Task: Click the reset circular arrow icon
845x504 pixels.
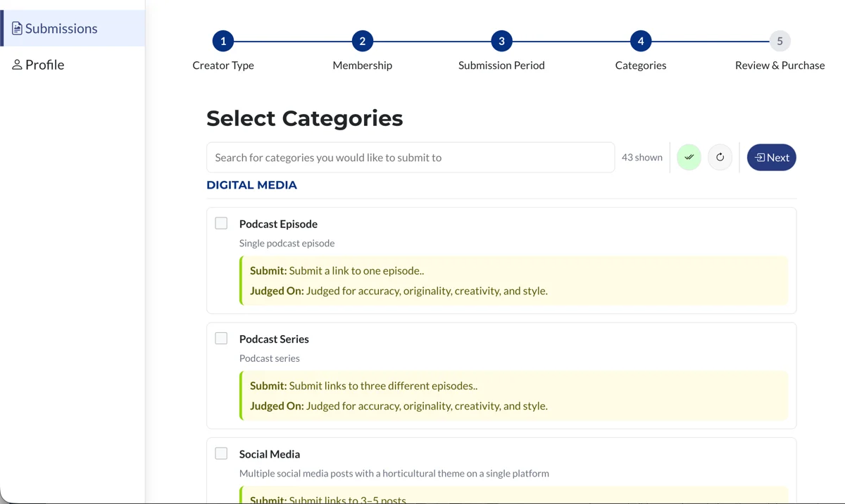Action: click(x=720, y=157)
